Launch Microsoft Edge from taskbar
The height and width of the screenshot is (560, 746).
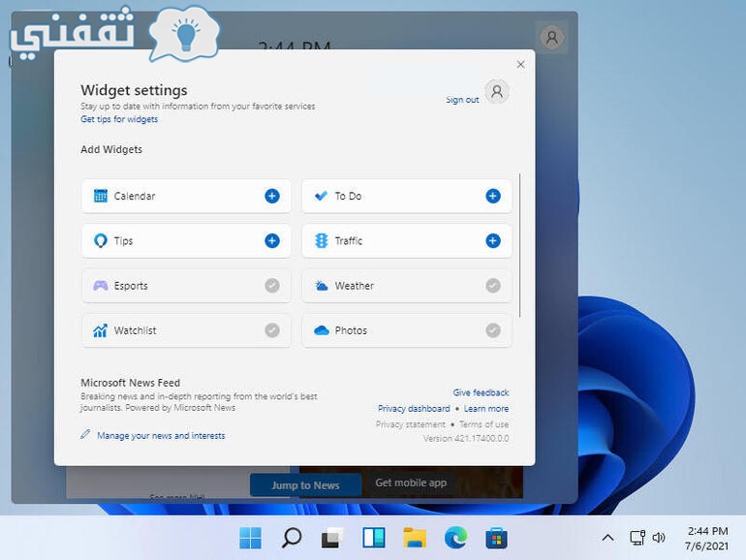point(455,538)
